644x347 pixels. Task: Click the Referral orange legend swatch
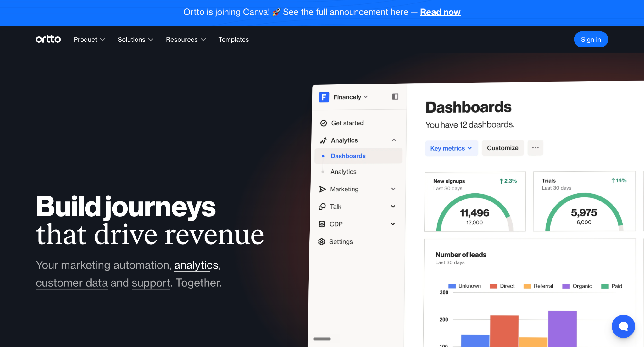coord(527,286)
